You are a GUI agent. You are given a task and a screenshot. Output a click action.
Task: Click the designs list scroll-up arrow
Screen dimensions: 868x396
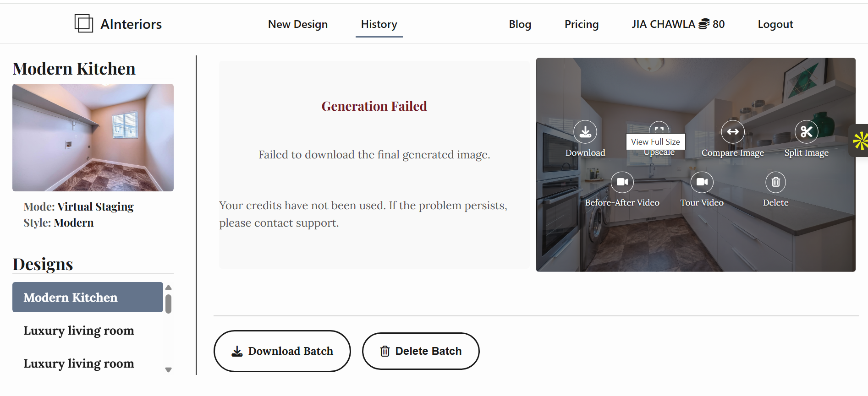tap(168, 288)
